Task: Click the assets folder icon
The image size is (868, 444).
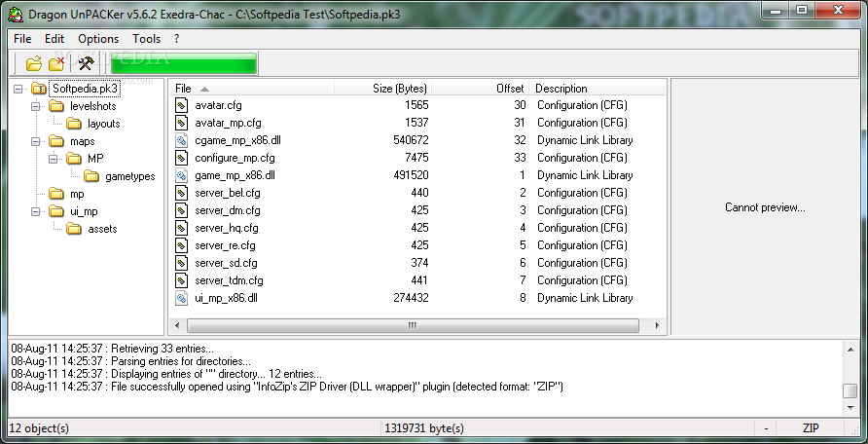Action: [x=74, y=229]
